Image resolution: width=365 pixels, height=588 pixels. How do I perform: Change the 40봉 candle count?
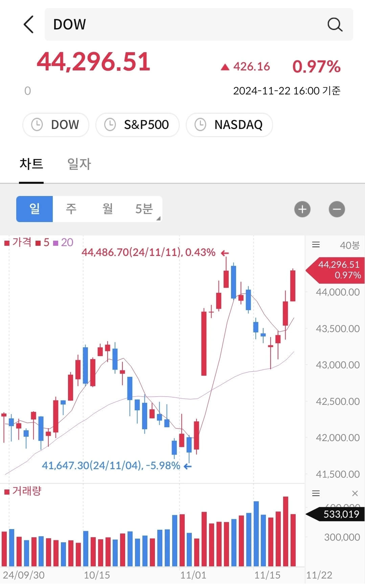coord(350,245)
